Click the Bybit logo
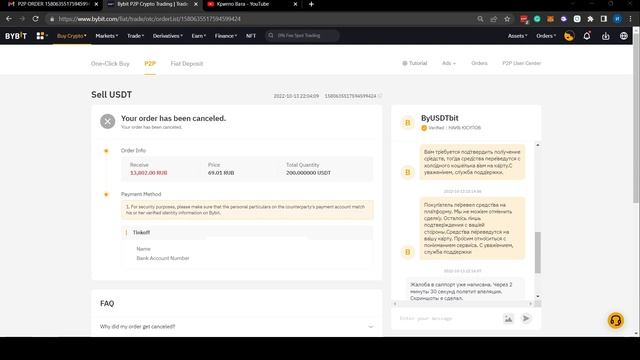Image resolution: width=640 pixels, height=360 pixels. pos(16,36)
